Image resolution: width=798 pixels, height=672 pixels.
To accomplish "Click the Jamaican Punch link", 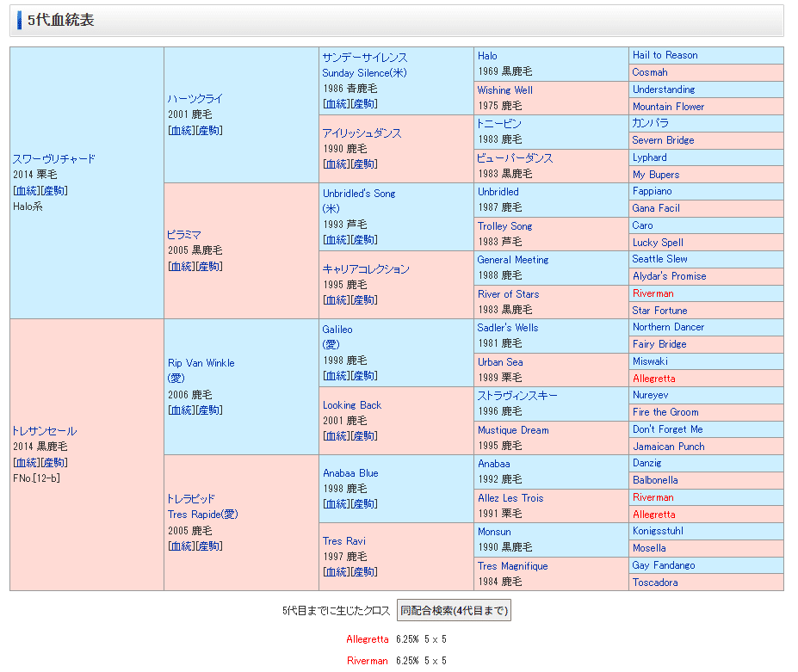I will click(x=668, y=446).
